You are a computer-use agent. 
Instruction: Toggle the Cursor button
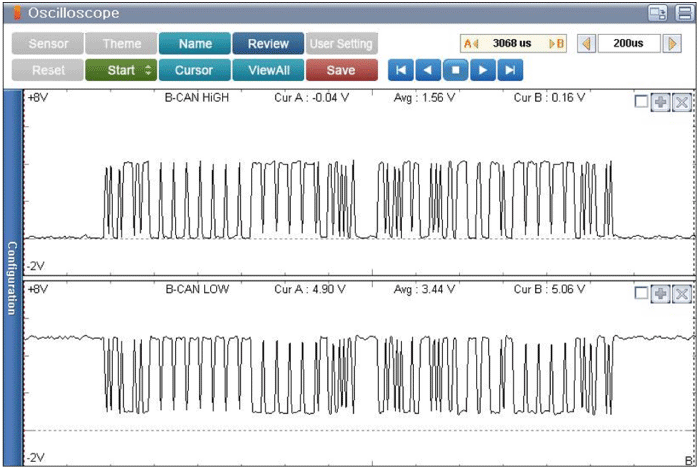[x=195, y=70]
